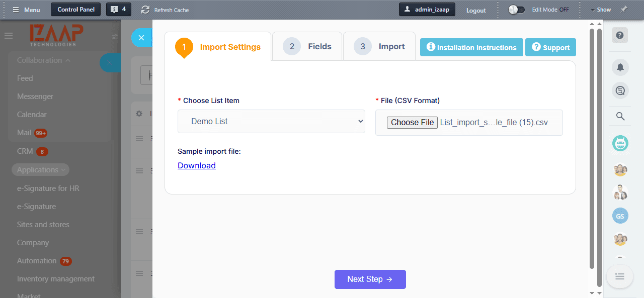Click the teal robot assistant avatar
644x298 pixels.
click(x=620, y=143)
